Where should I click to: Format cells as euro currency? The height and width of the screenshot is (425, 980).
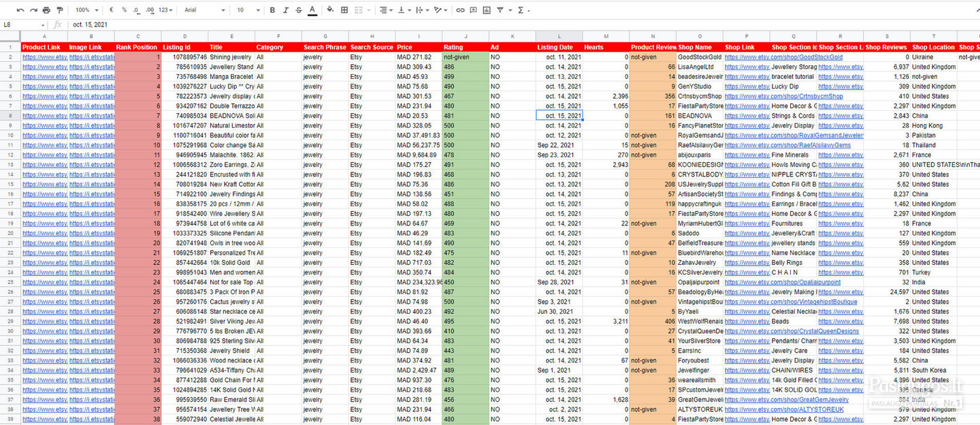tap(111, 10)
